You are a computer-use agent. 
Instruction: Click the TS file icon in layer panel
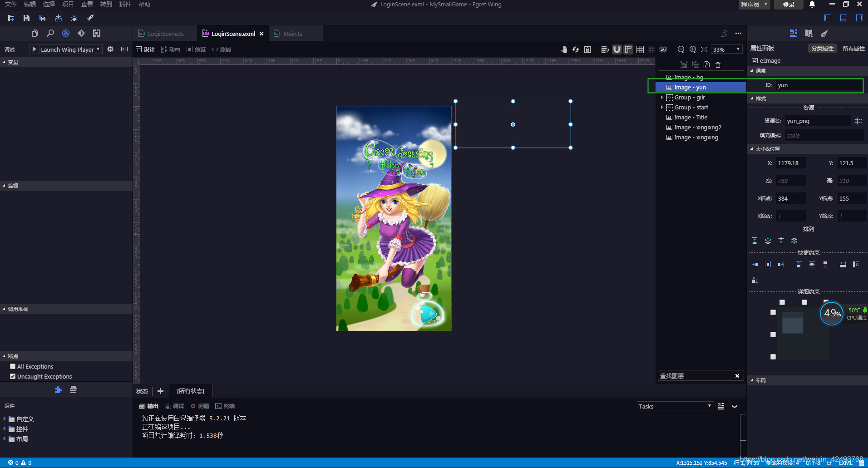706,65
